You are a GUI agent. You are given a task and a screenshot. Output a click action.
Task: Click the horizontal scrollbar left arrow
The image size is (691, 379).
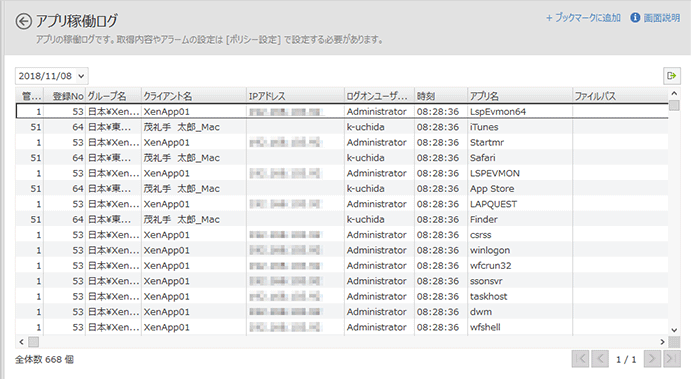21,342
